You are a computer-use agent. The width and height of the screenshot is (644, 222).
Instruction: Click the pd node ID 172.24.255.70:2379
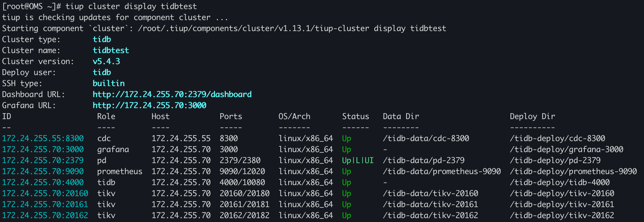pos(43,161)
